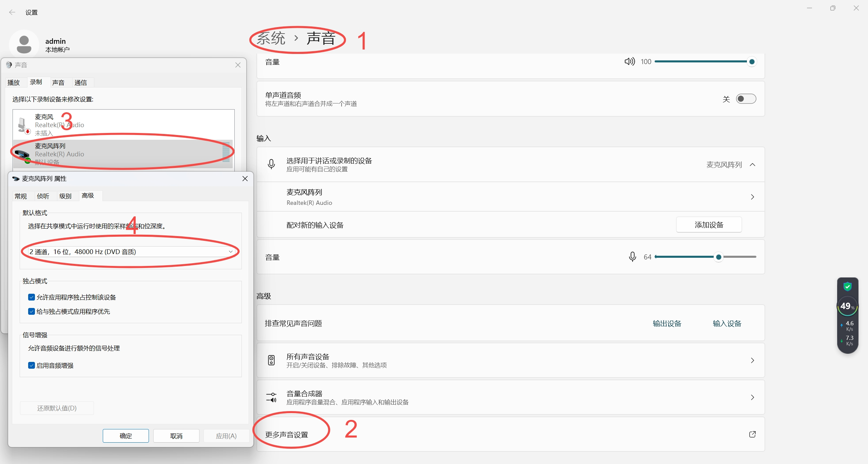The width and height of the screenshot is (868, 464).
Task: Switch to the 级别 tab
Action: point(65,196)
